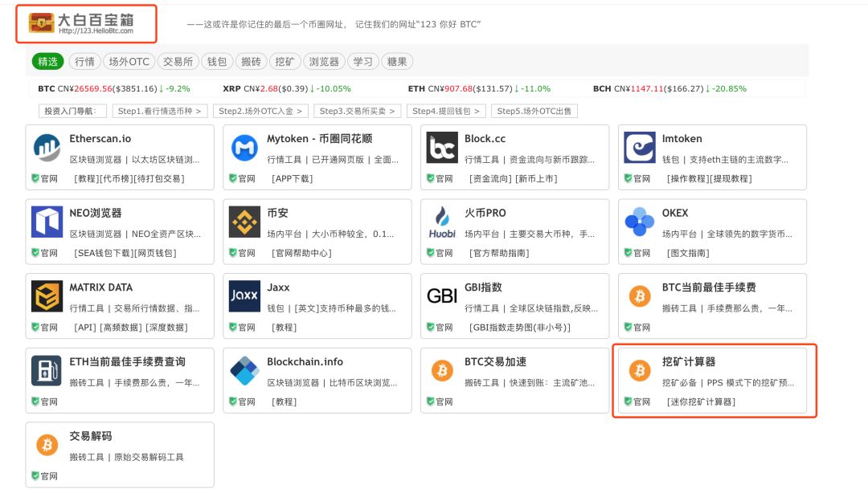The image size is (868, 493).
Task: Open [代币榜] link under Etherscan.io
Action: click(118, 179)
